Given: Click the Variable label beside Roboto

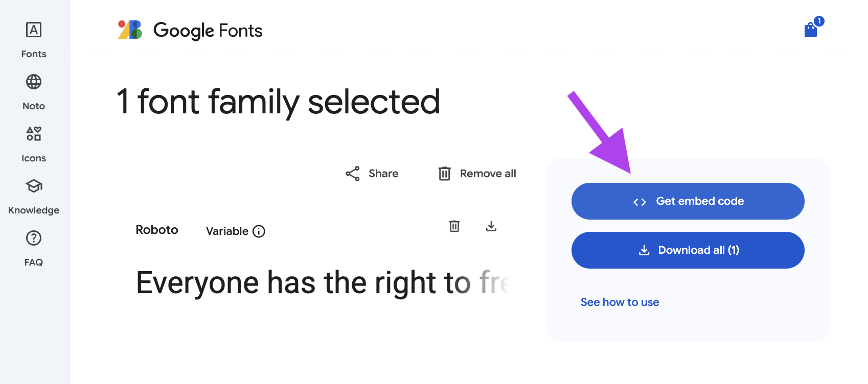Looking at the screenshot, I should point(227,231).
